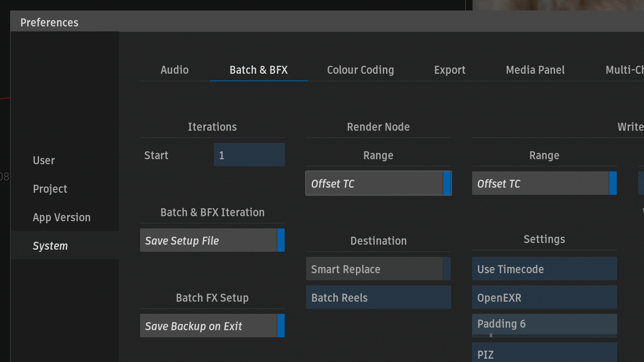Switch to the Audio tab
This screenshot has width=644, height=362.
pos(174,70)
